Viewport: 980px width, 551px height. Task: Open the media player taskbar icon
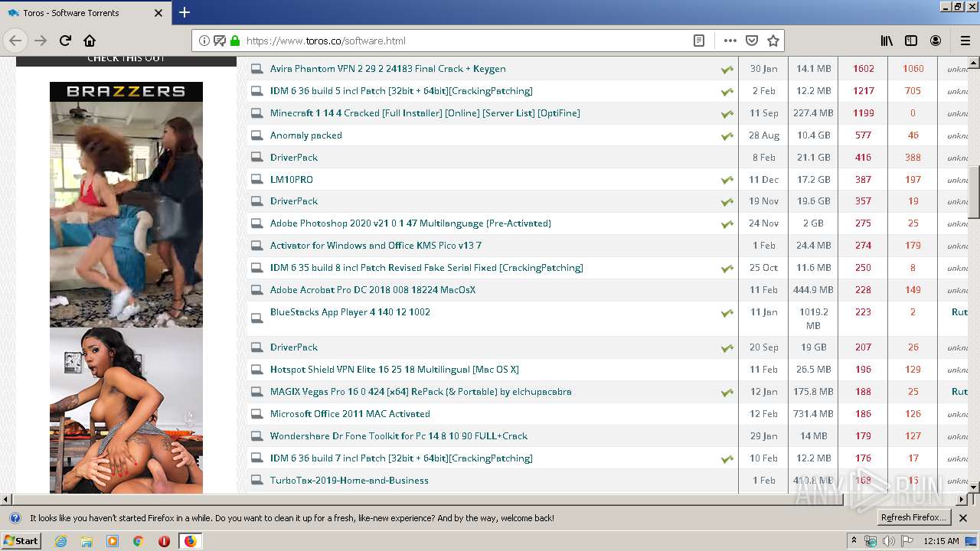(x=113, y=541)
